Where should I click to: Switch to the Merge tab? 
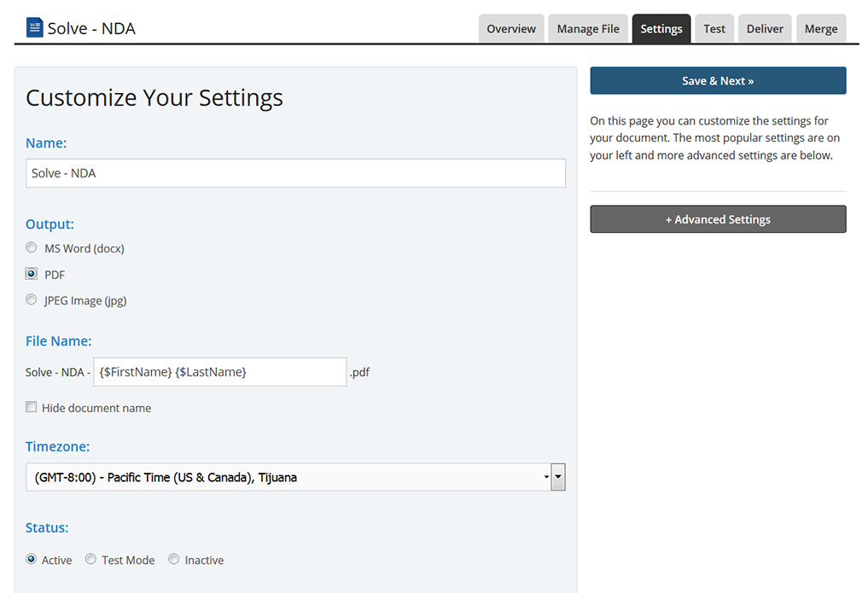820,29
